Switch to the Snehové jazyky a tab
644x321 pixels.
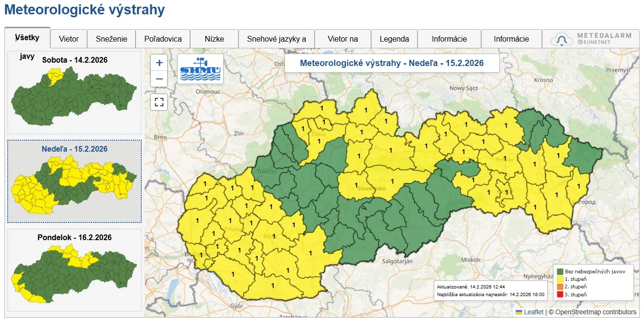[x=276, y=39]
